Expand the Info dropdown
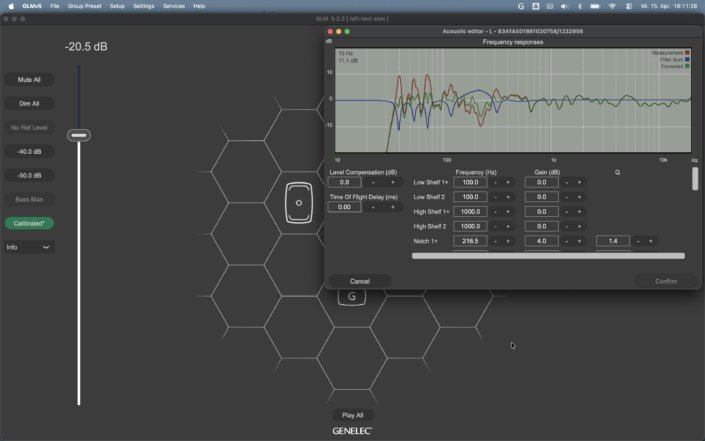The width and height of the screenshot is (705, 441). (x=29, y=247)
